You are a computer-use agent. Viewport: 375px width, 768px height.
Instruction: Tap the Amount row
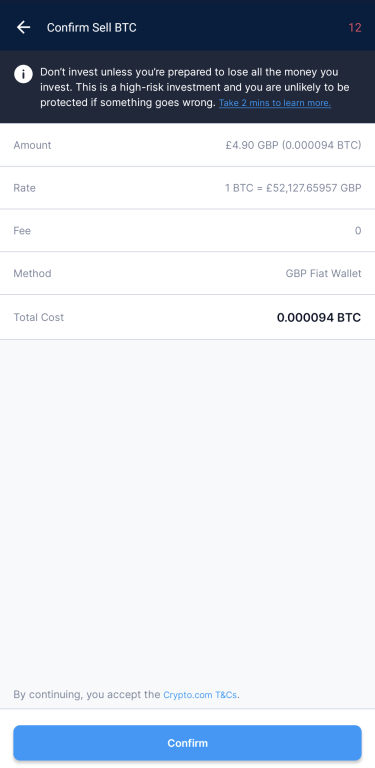pyautogui.click(x=188, y=145)
